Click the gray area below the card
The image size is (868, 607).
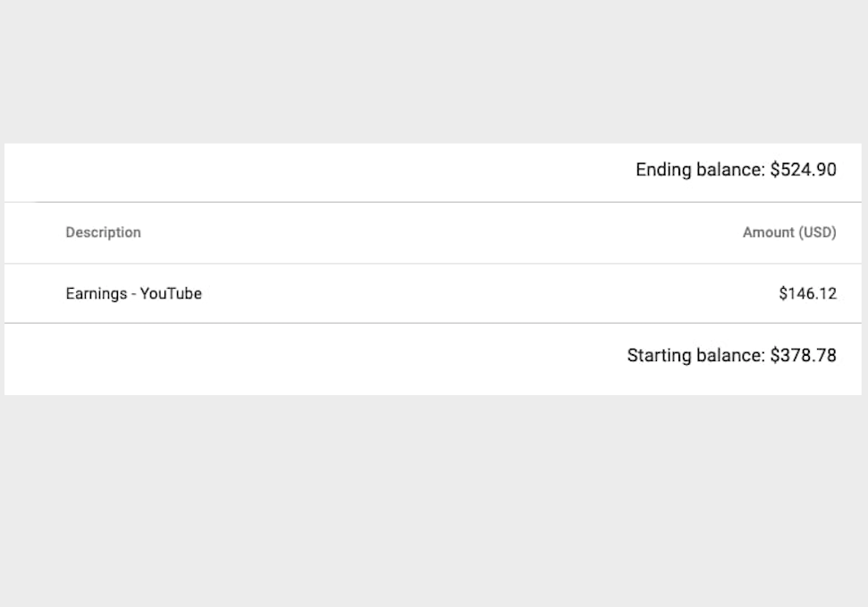tap(434, 502)
